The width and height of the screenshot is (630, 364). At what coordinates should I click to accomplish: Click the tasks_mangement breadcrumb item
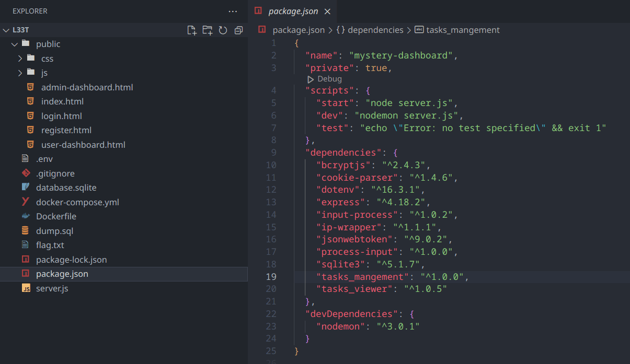pos(462,30)
